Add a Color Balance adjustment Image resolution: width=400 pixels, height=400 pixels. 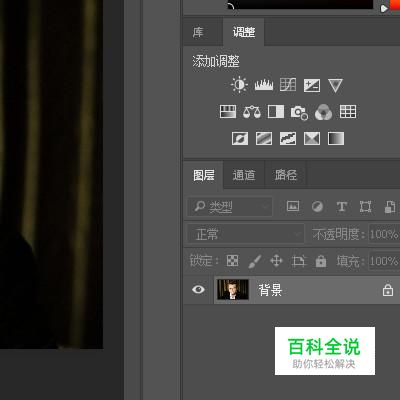(252, 112)
